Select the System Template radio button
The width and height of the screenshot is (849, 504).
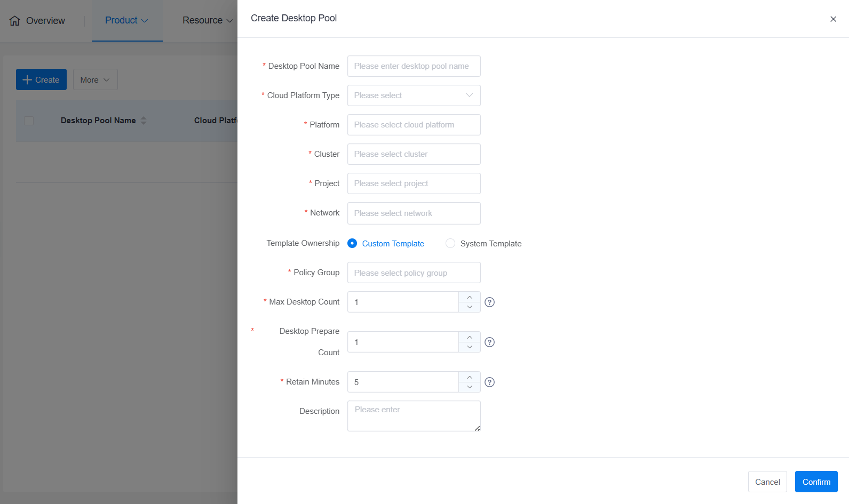[450, 243]
